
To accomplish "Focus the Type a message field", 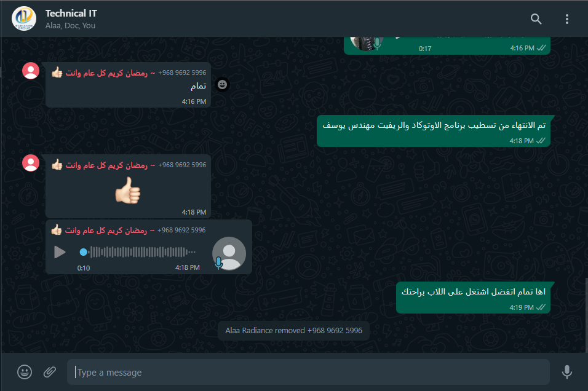I will coord(308,372).
